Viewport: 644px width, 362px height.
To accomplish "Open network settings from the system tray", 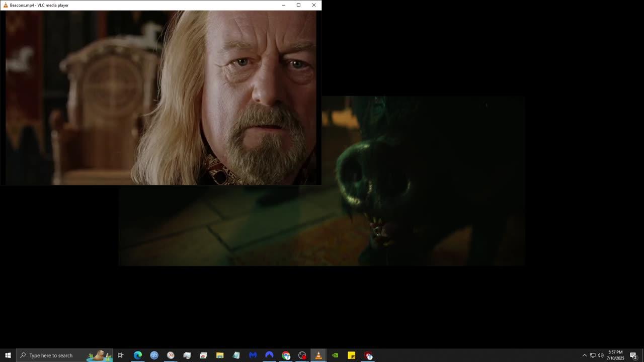I will [593, 355].
